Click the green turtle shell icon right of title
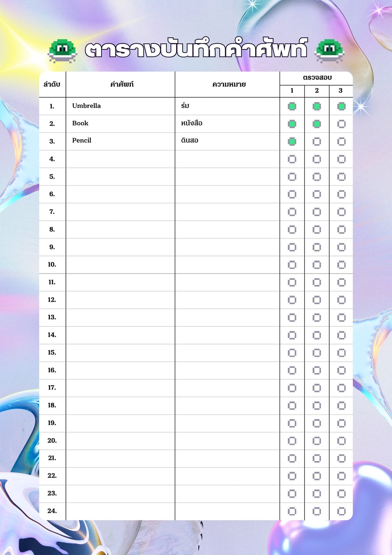This screenshot has width=392, height=555. pyautogui.click(x=329, y=51)
